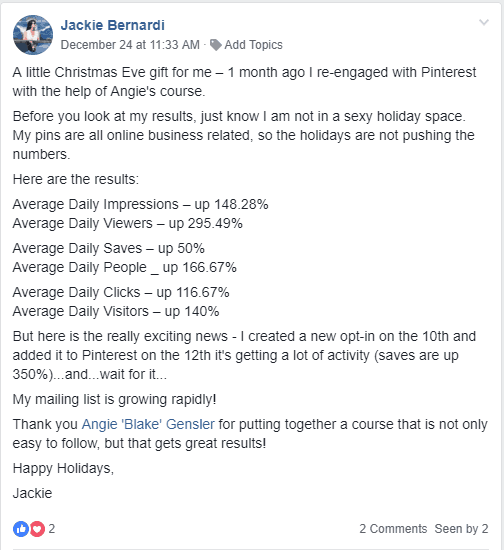Click the 'Here are the results:' line
This screenshot has width=504, height=550.
[76, 179]
